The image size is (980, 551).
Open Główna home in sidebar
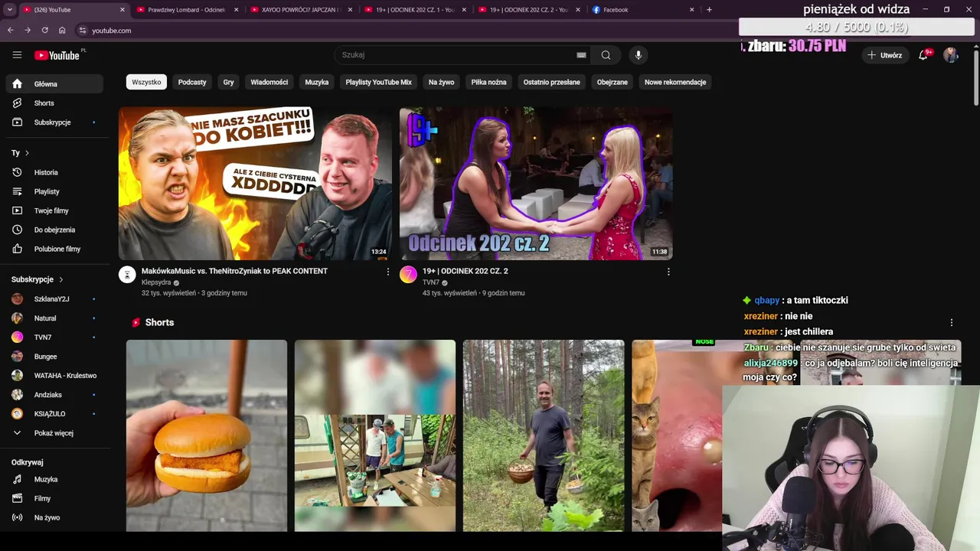54,84
